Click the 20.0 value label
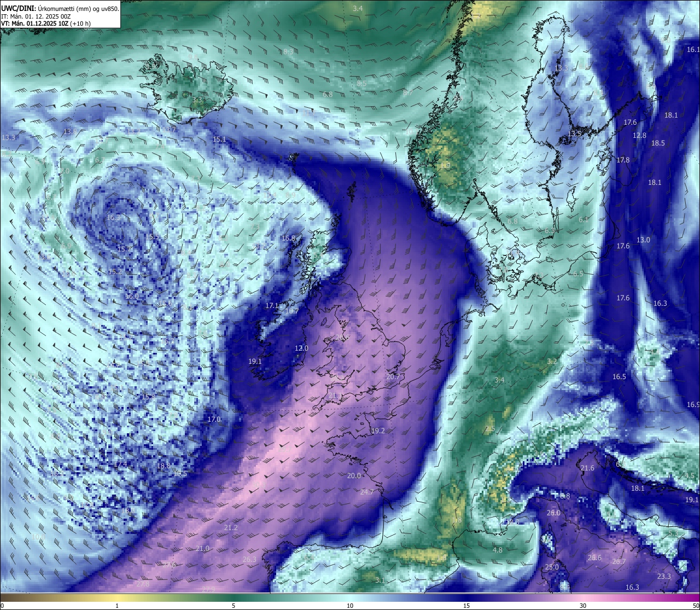The width and height of the screenshot is (700, 610). [x=354, y=476]
